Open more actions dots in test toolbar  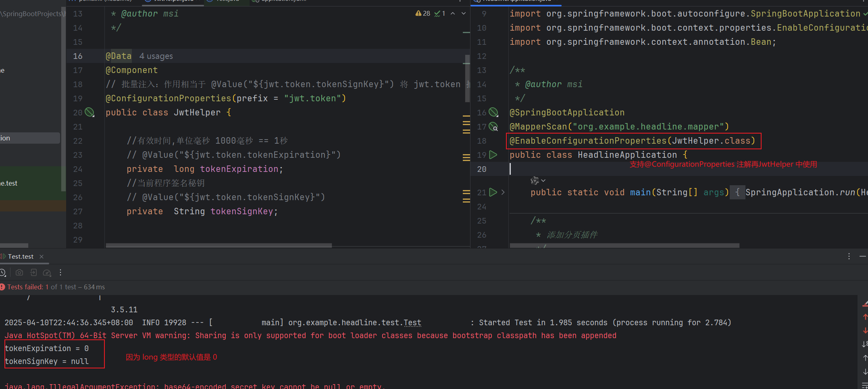pyautogui.click(x=60, y=273)
